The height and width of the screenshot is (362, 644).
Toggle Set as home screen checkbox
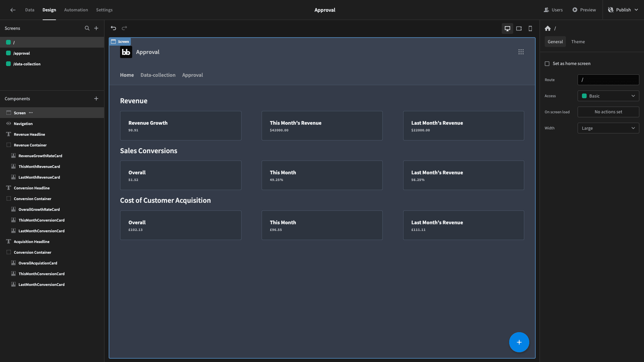click(547, 64)
